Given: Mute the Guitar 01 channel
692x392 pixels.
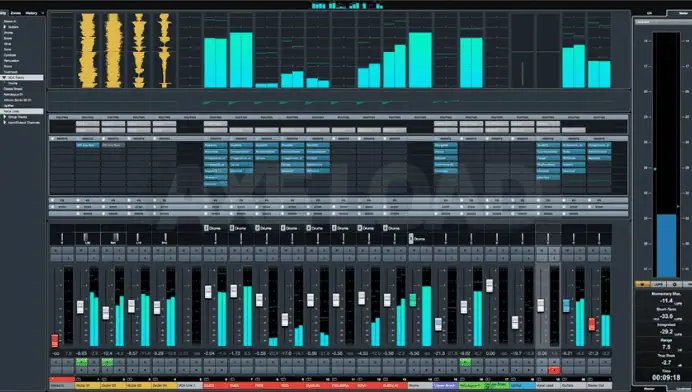Looking at the screenshot, I should click(x=82, y=250).
